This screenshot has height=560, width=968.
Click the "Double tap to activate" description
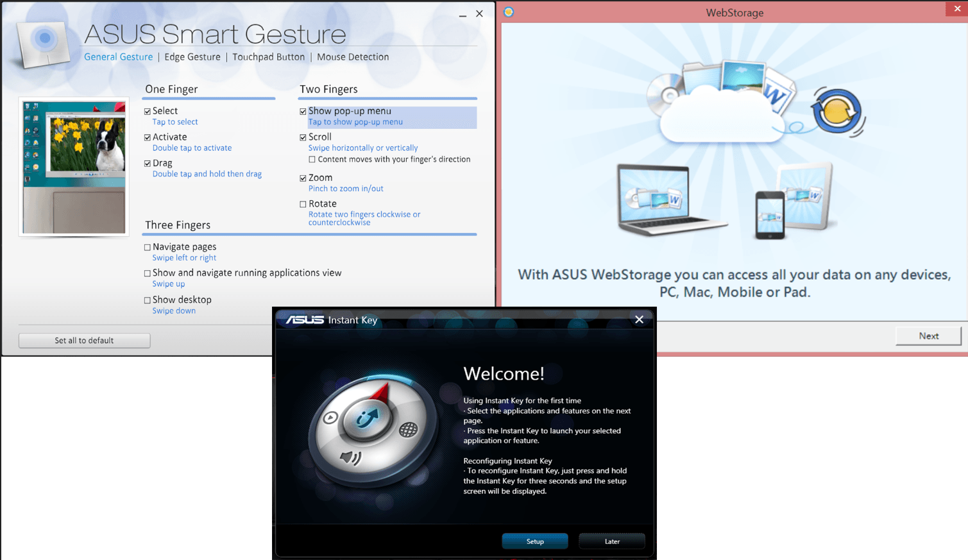(192, 148)
